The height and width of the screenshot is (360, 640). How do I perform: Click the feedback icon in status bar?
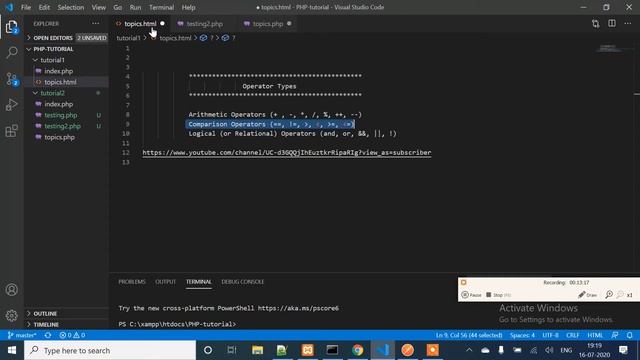click(x=615, y=335)
